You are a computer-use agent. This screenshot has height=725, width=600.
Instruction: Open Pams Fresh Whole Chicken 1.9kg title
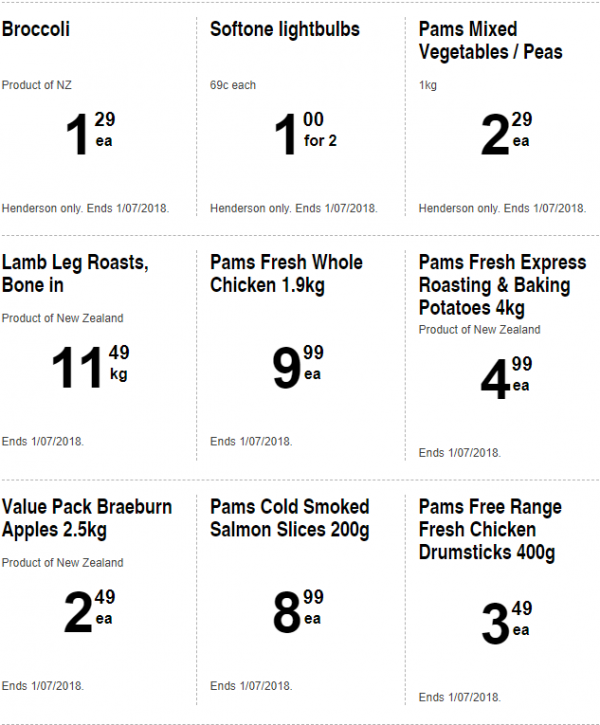coord(286,274)
